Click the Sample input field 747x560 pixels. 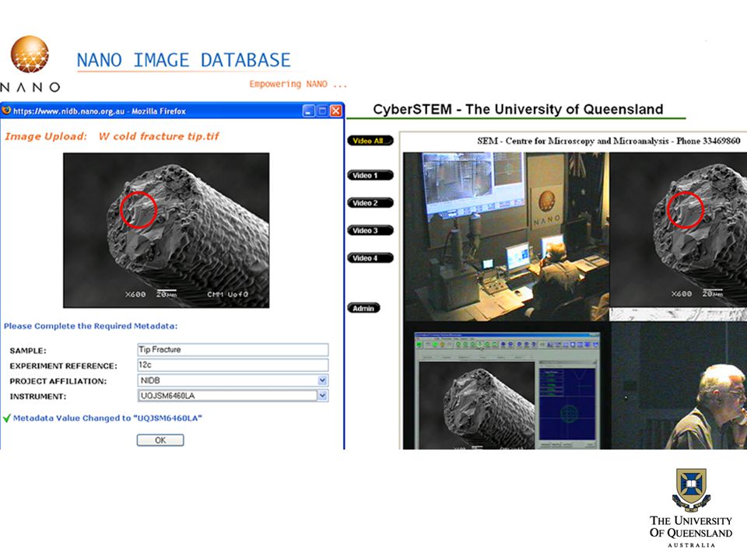tap(233, 349)
